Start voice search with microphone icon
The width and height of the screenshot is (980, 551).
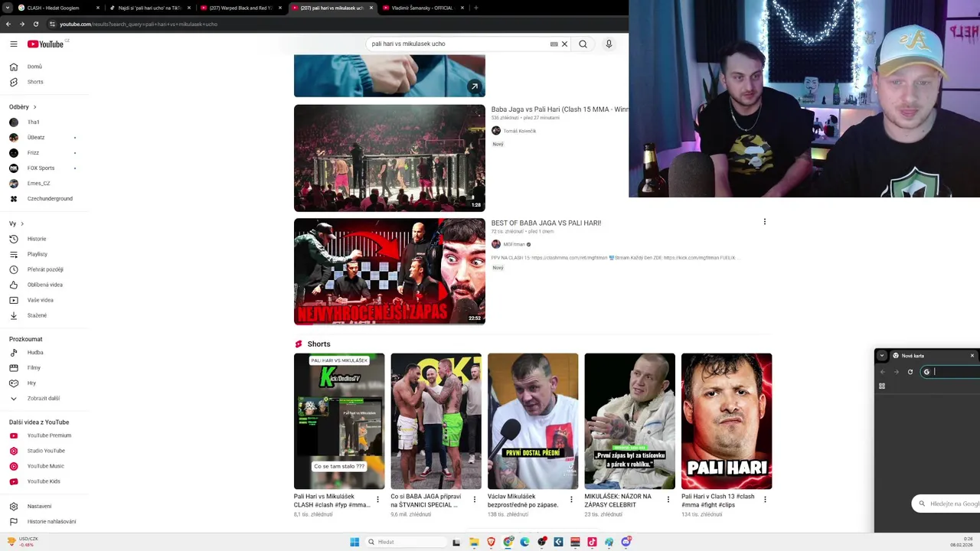(x=609, y=44)
